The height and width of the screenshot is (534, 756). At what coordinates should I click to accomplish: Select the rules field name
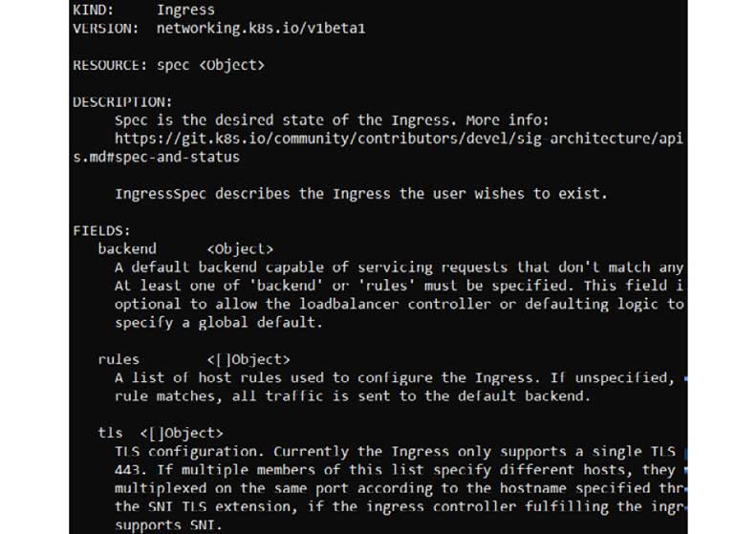(119, 359)
